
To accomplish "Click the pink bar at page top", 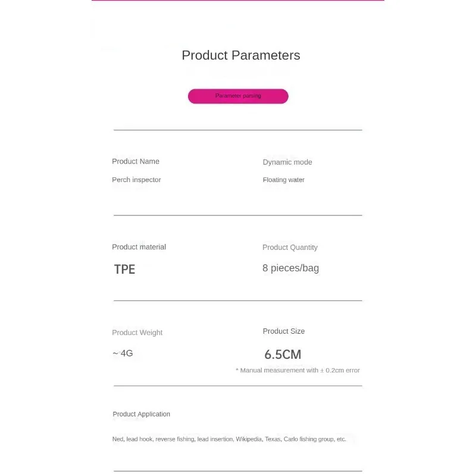I will [238, 1].
